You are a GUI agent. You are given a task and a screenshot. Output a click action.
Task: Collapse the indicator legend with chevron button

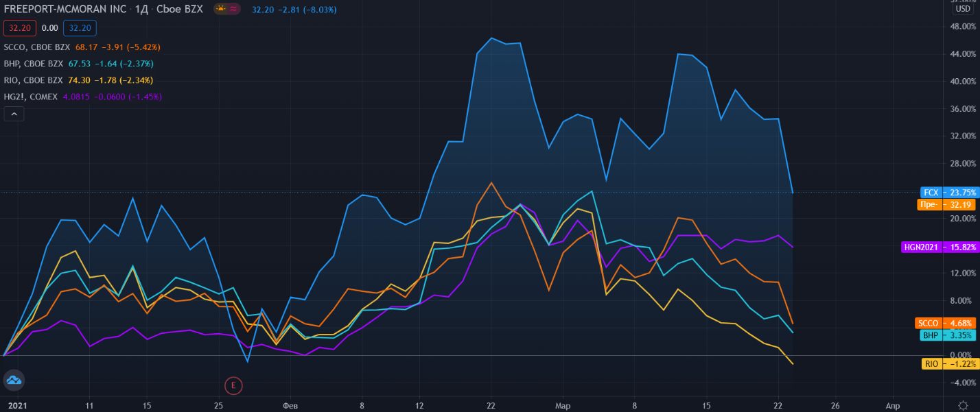[14, 114]
